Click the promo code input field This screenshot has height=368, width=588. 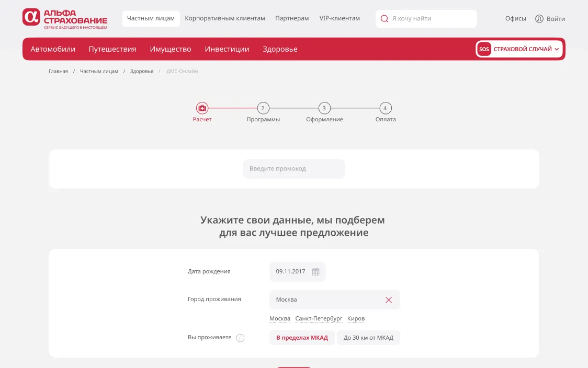(x=294, y=169)
